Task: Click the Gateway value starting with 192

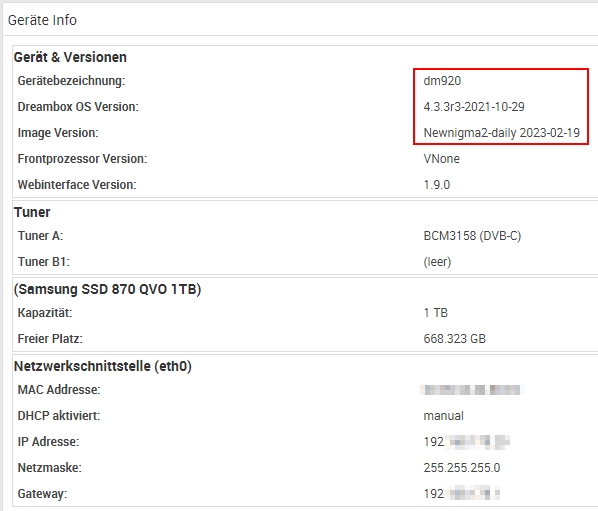Action: coord(461,494)
